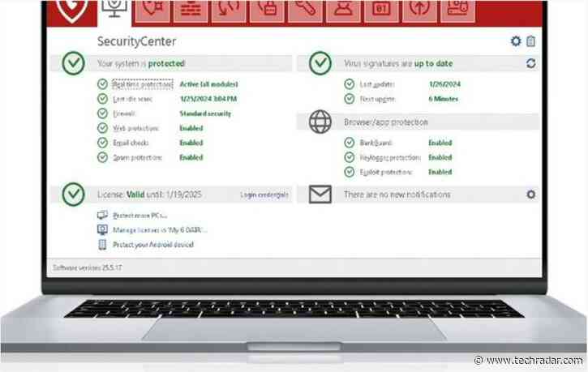This screenshot has width=588, height=372.
Task: Click the Last update label
Action: [x=377, y=84]
